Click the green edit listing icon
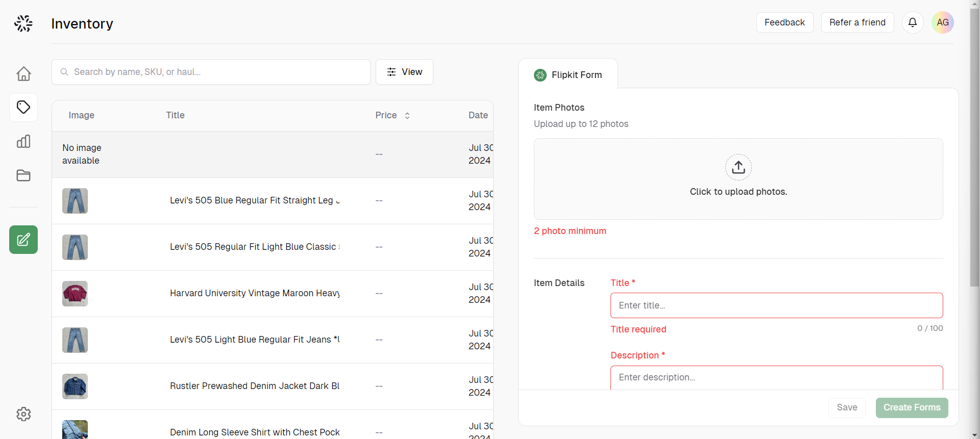980x439 pixels. pos(23,240)
